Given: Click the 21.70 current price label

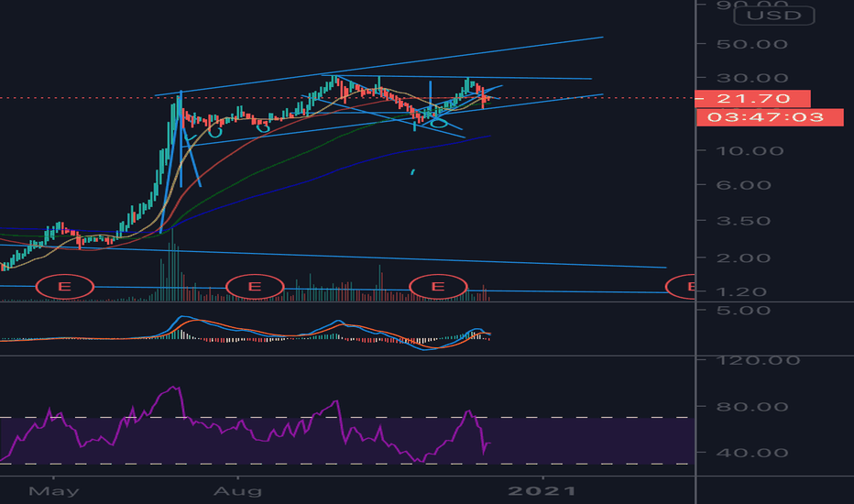Looking at the screenshot, I should click(753, 99).
